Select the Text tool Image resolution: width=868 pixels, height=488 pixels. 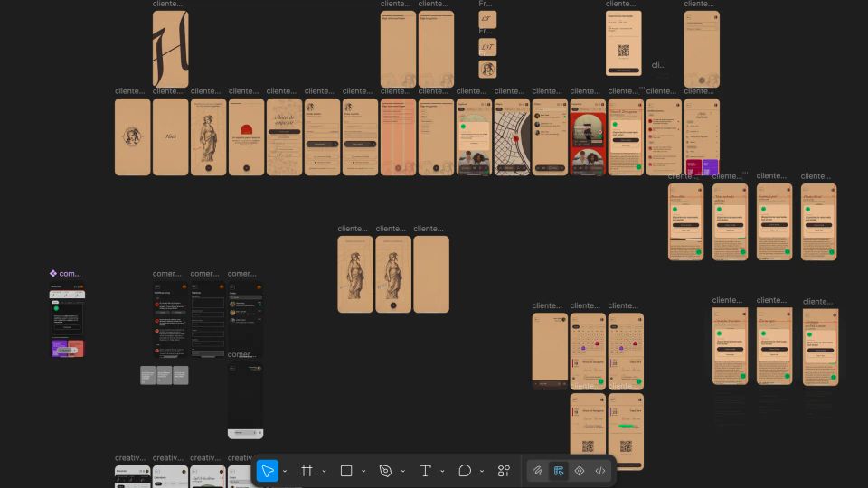point(425,471)
